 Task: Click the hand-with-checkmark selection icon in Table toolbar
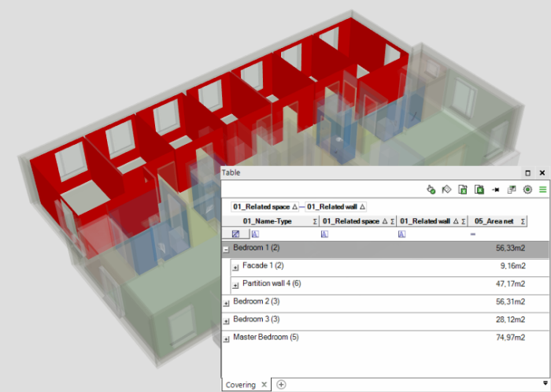tap(431, 190)
